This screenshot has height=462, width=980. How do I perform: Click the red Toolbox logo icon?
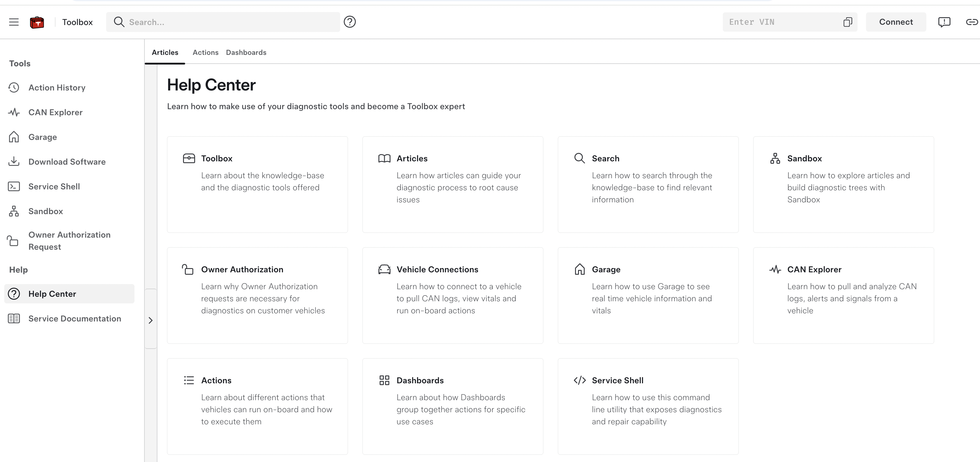[37, 22]
